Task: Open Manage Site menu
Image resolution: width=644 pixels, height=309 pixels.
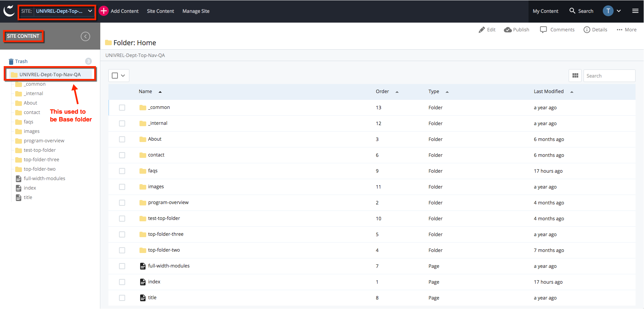Action: [x=196, y=11]
